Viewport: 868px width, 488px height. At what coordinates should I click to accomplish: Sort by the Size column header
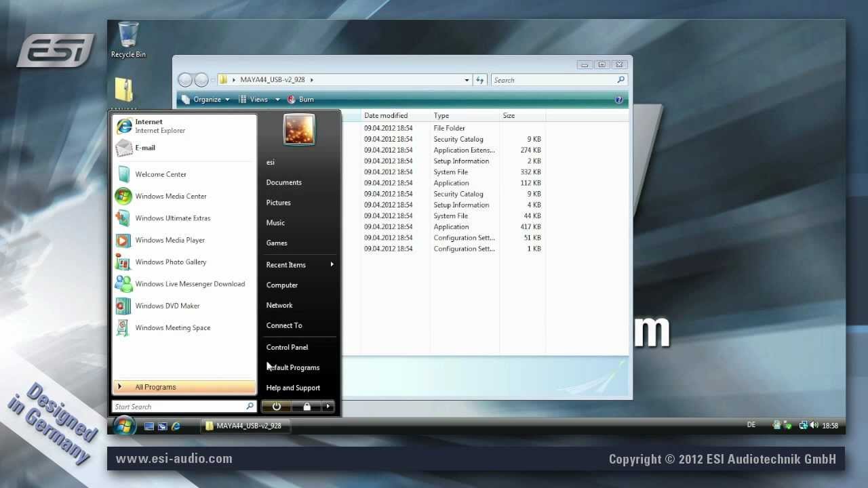tap(521, 116)
